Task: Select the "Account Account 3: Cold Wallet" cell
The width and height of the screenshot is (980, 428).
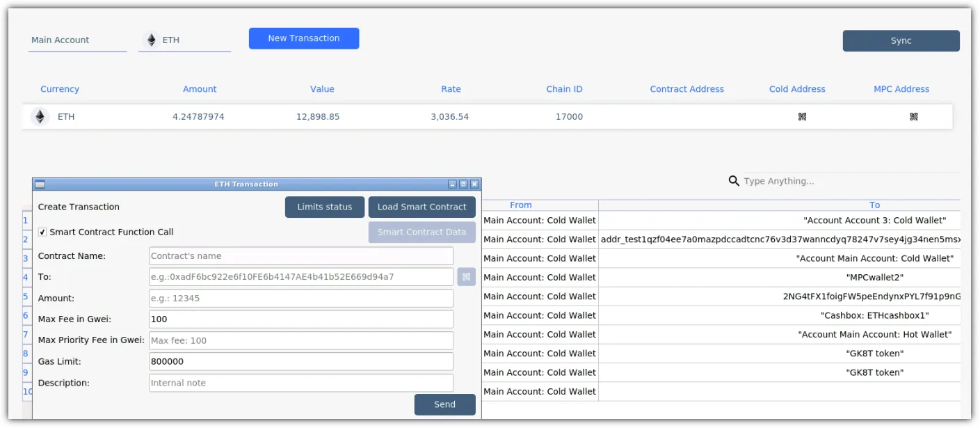Action: (x=780, y=221)
